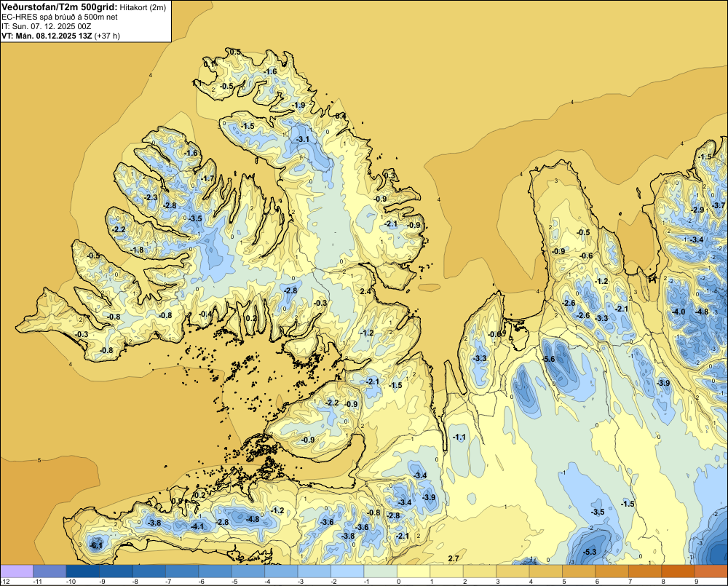This screenshot has height=586, width=728.
Task: Click the -4.0 temperature value on the map
Action: tap(678, 312)
